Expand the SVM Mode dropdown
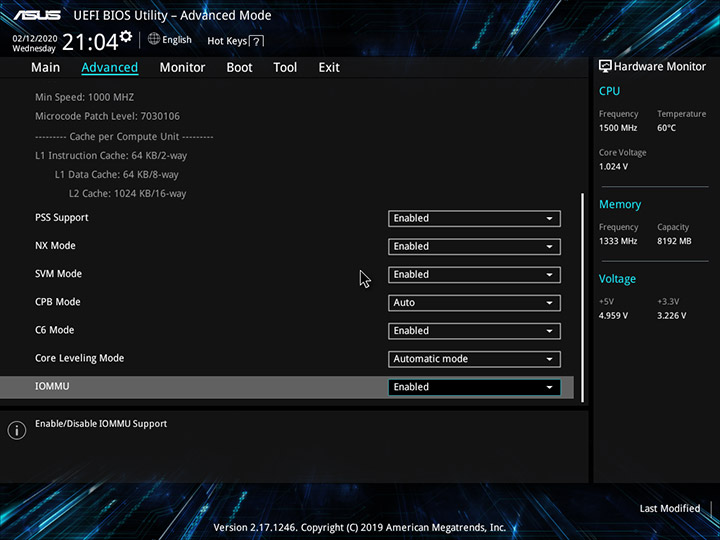The height and width of the screenshot is (540, 720). [x=474, y=275]
